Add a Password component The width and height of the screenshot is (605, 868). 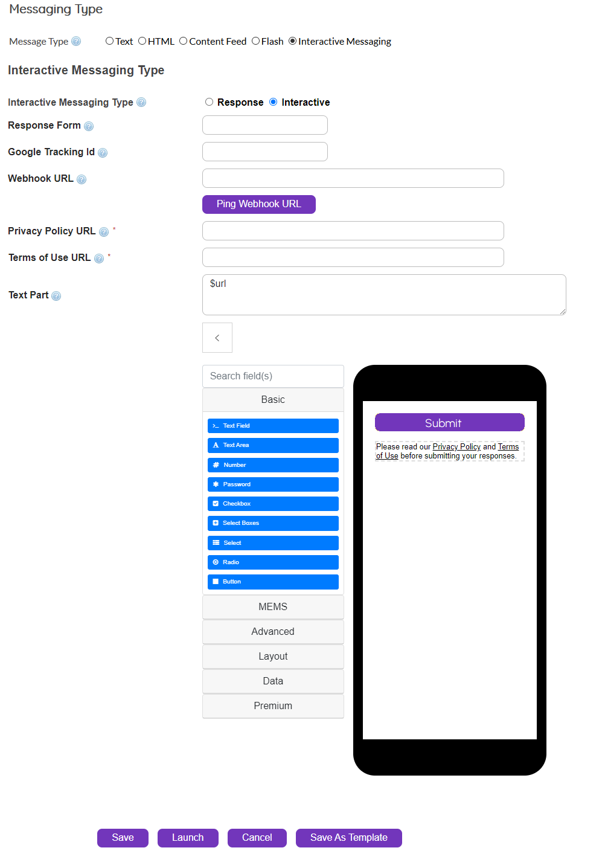pos(272,484)
